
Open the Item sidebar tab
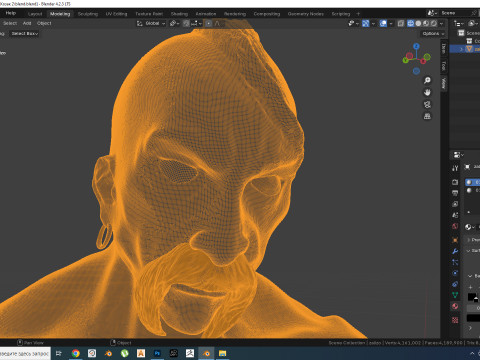click(444, 48)
